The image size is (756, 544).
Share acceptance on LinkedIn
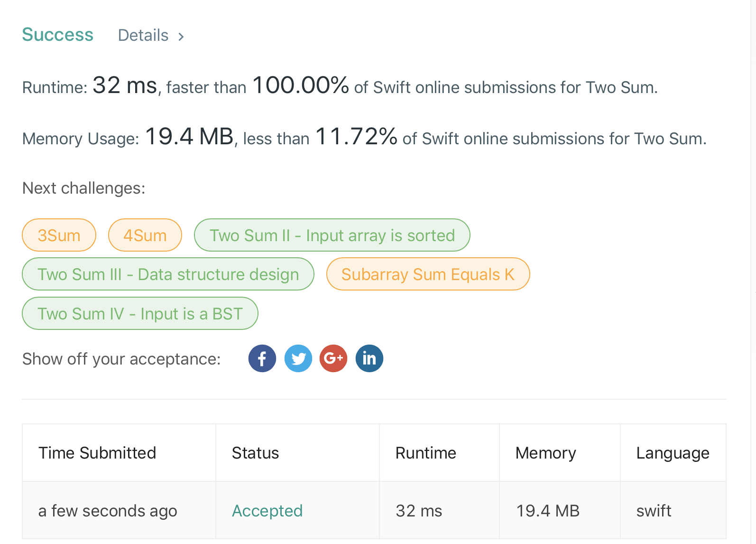tap(369, 358)
